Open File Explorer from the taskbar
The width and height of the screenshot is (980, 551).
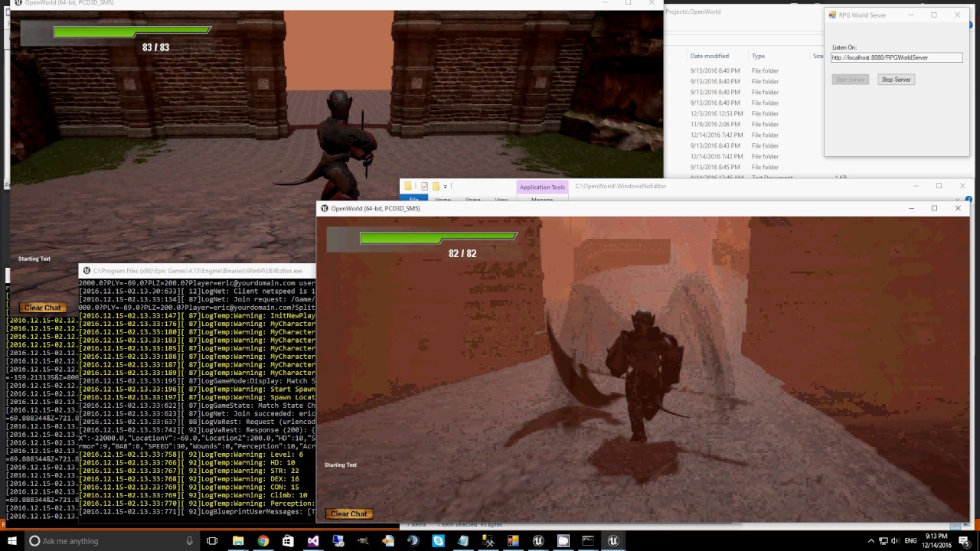(238, 541)
